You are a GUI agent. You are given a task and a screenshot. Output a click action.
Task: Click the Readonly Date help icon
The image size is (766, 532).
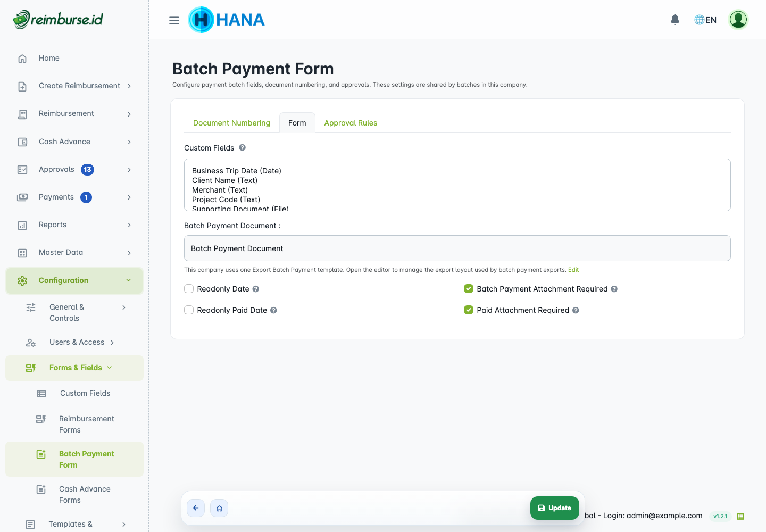(256, 289)
